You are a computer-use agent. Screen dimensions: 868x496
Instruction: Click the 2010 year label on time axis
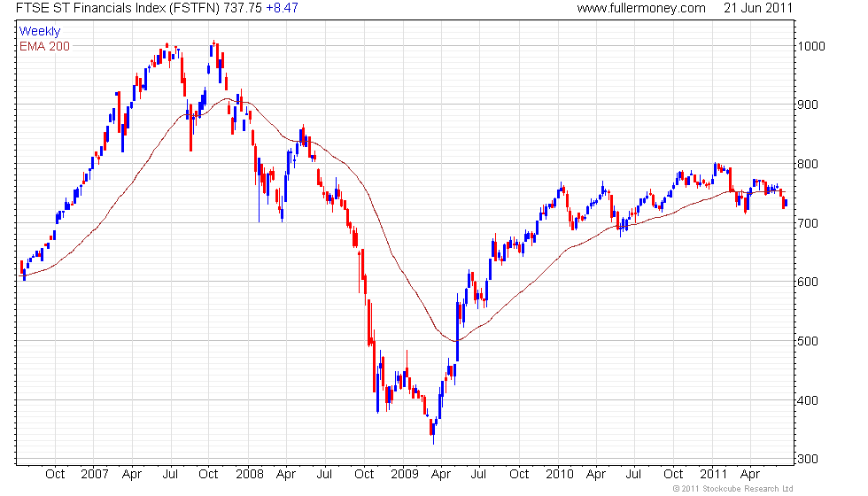click(x=560, y=475)
